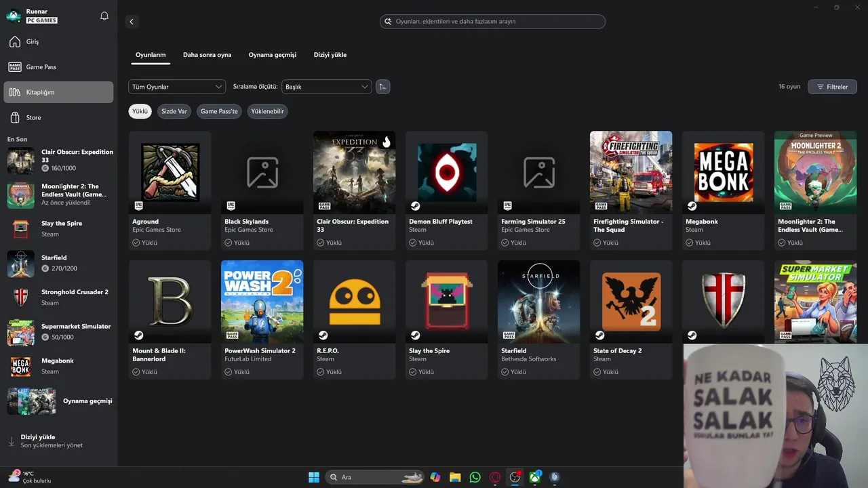Open Opera browser from taskbar
The height and width of the screenshot is (488, 868).
pyautogui.click(x=495, y=477)
